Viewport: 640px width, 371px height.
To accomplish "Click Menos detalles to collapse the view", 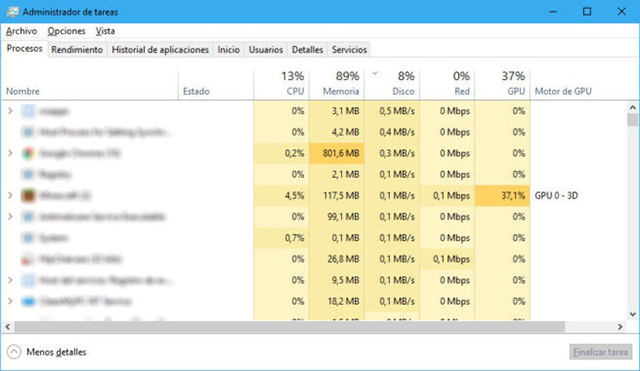I will [56, 352].
